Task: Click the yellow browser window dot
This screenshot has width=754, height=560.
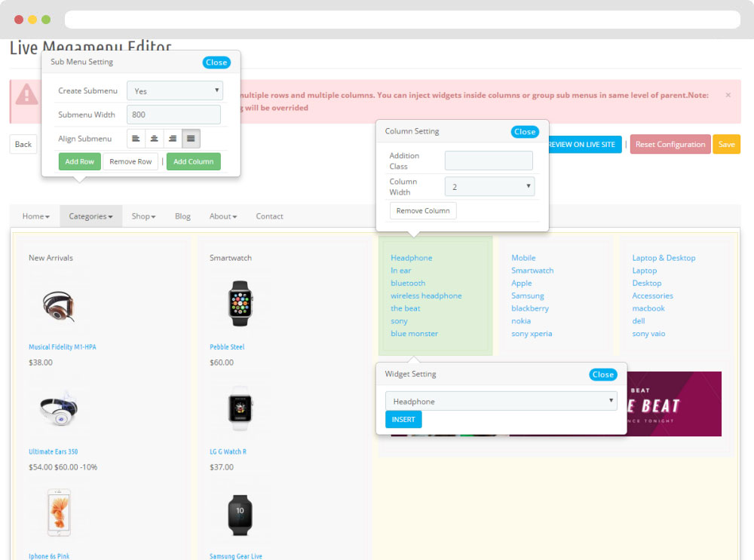Action: pyautogui.click(x=32, y=20)
